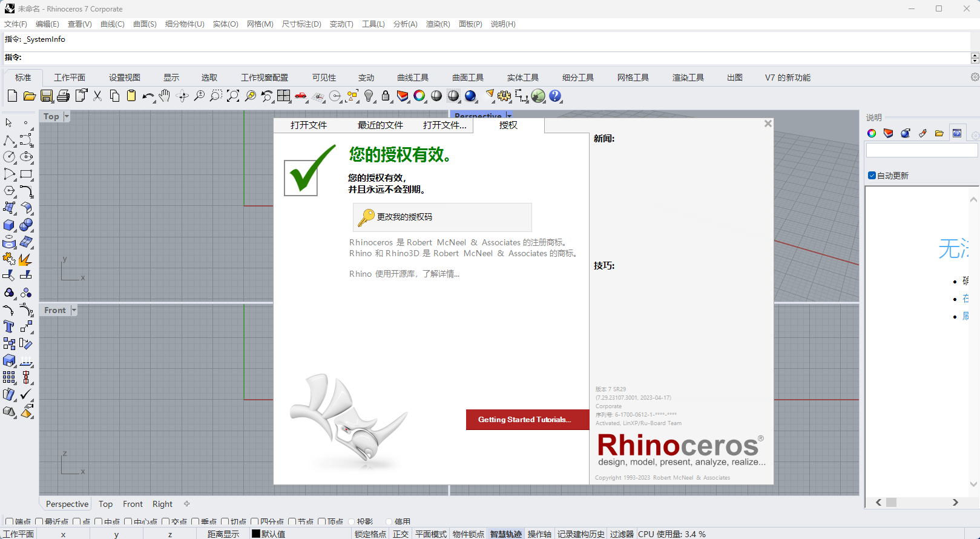Save the model with the floppy disk icon

(46, 96)
